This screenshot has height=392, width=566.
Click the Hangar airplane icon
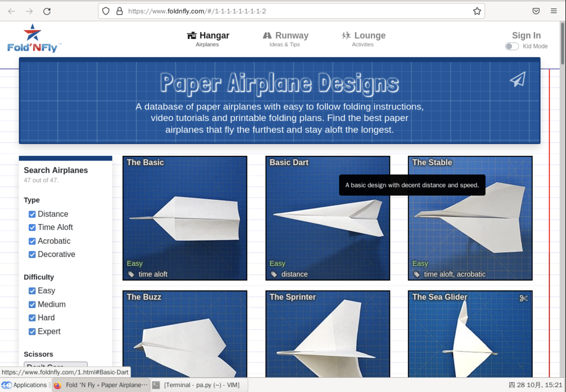coord(192,35)
